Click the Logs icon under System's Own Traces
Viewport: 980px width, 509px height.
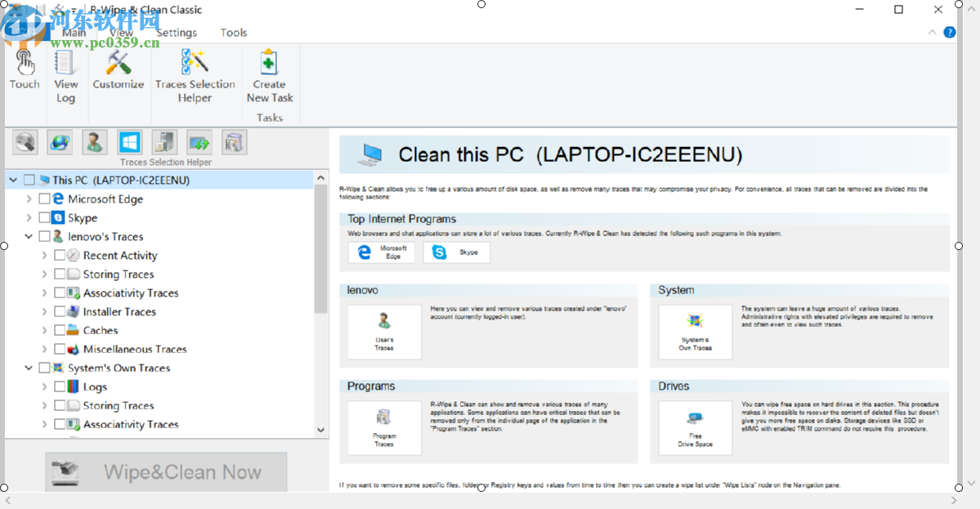(x=73, y=386)
